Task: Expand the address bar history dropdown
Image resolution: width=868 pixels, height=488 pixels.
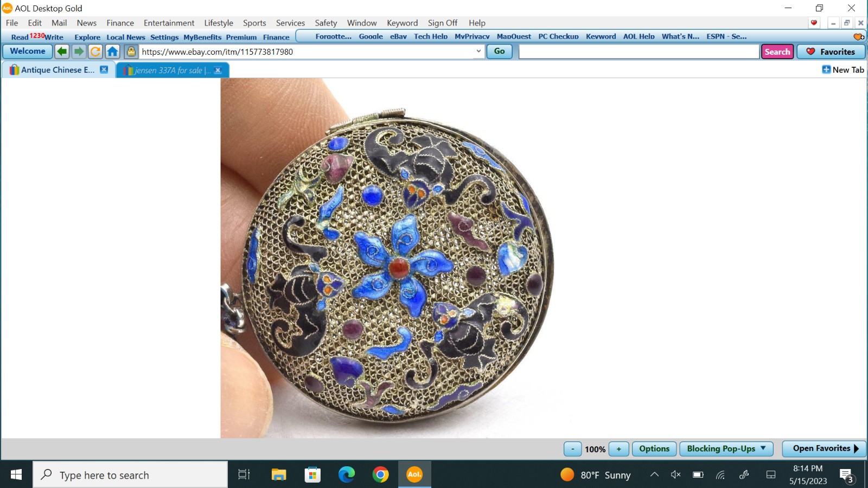Action: click(x=478, y=52)
